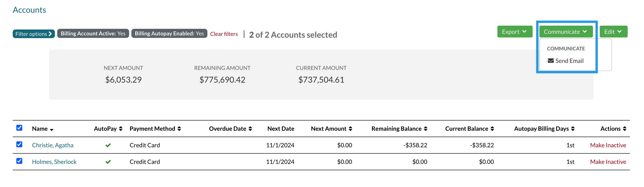Make Holmes, Sherlock account inactive
This screenshot has width=644, height=187.
608,162
